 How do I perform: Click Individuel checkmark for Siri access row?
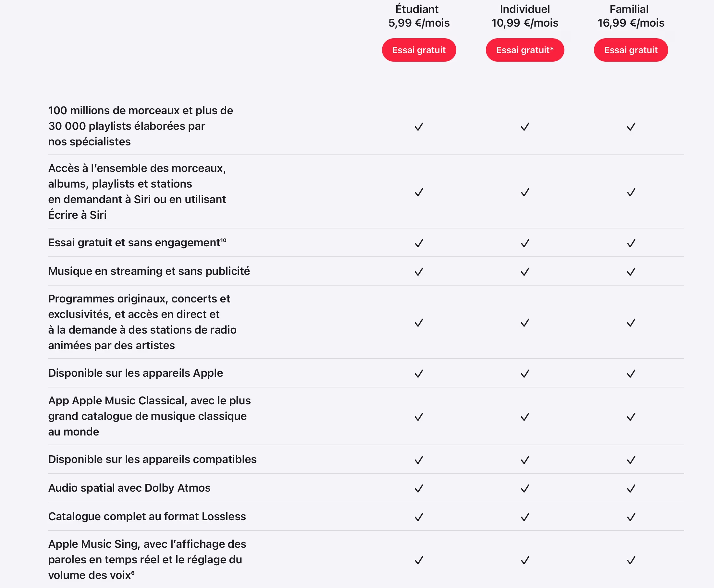(x=525, y=192)
